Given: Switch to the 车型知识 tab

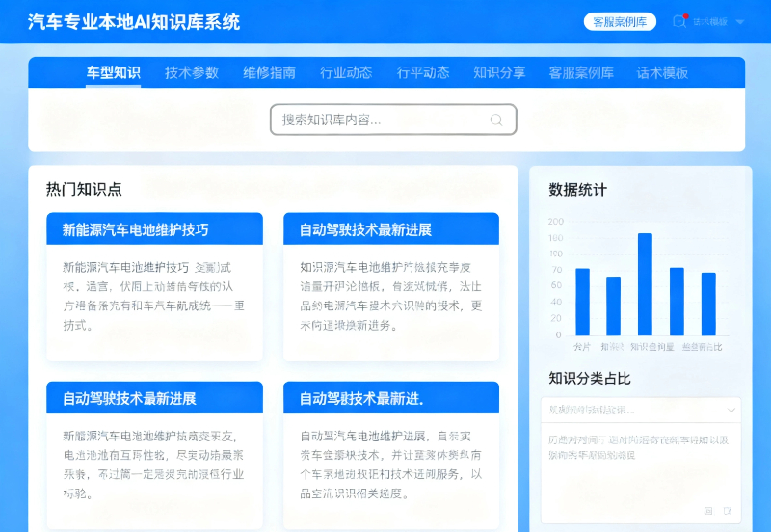Looking at the screenshot, I should pyautogui.click(x=114, y=72).
